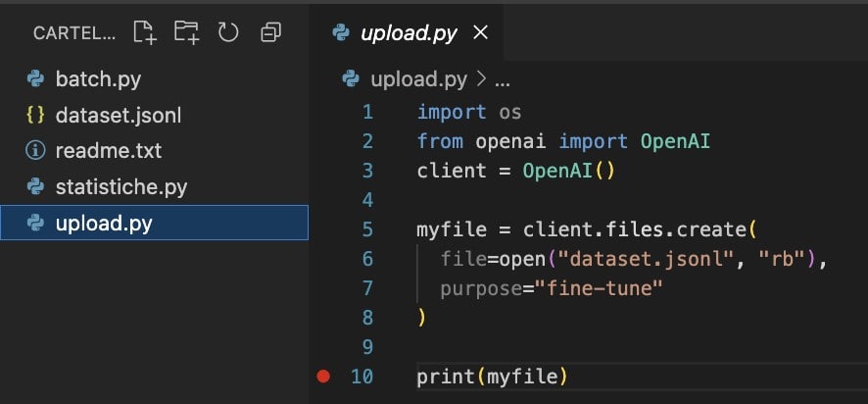Open dataset.jsonl in the explorer

click(118, 116)
